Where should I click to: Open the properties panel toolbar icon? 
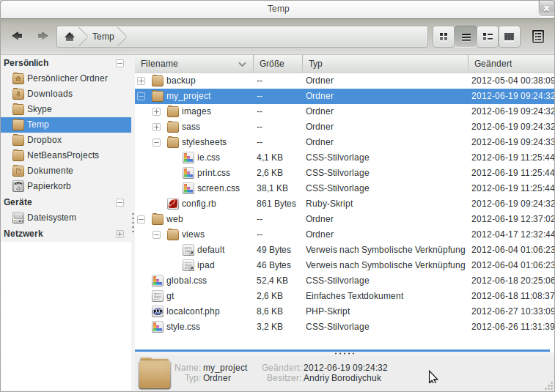coord(538,37)
